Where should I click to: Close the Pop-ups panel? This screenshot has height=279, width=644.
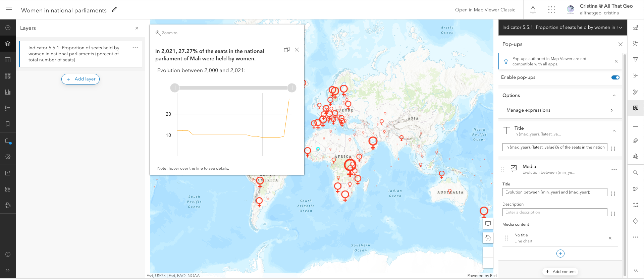[x=621, y=44]
